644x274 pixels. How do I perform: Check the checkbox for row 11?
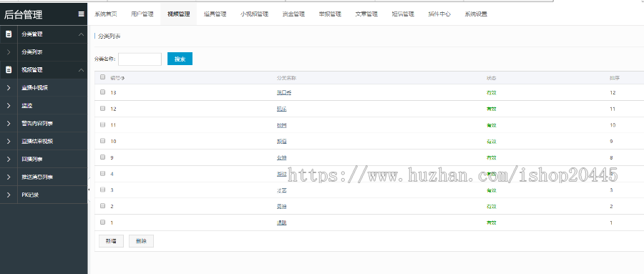[x=102, y=124]
